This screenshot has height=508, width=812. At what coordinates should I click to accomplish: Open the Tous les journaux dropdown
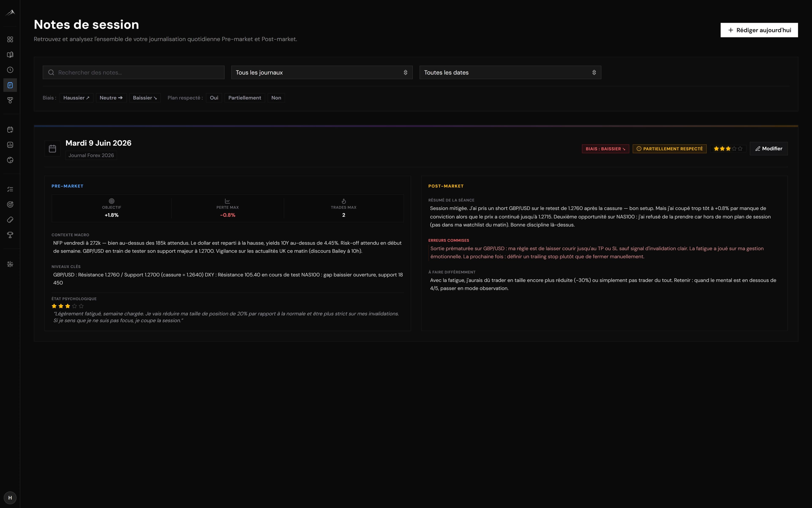coord(322,72)
